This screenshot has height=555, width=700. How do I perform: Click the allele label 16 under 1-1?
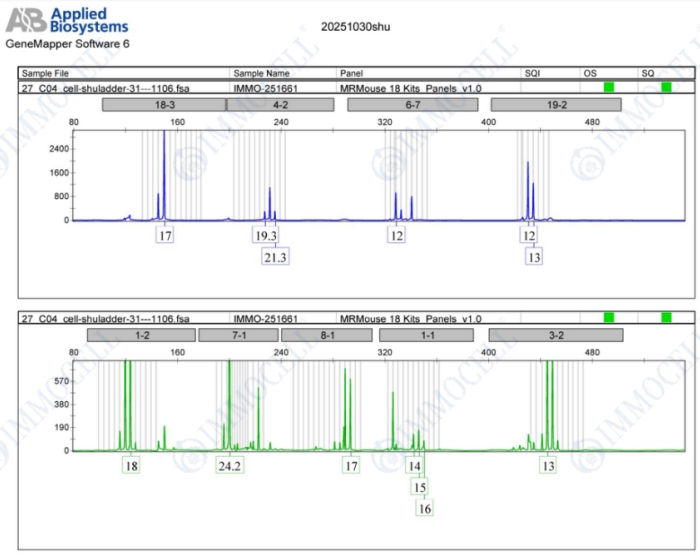click(425, 508)
